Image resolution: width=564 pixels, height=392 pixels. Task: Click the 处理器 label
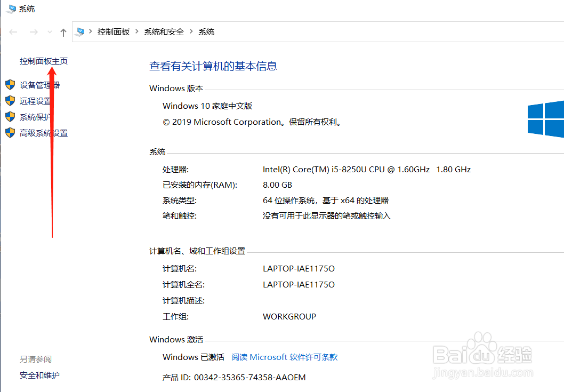point(175,170)
